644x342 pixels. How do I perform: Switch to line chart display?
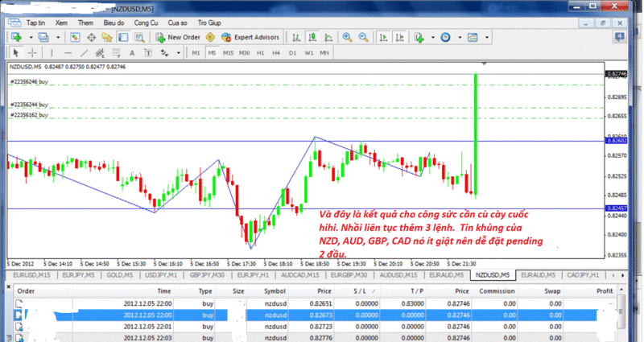(328, 37)
